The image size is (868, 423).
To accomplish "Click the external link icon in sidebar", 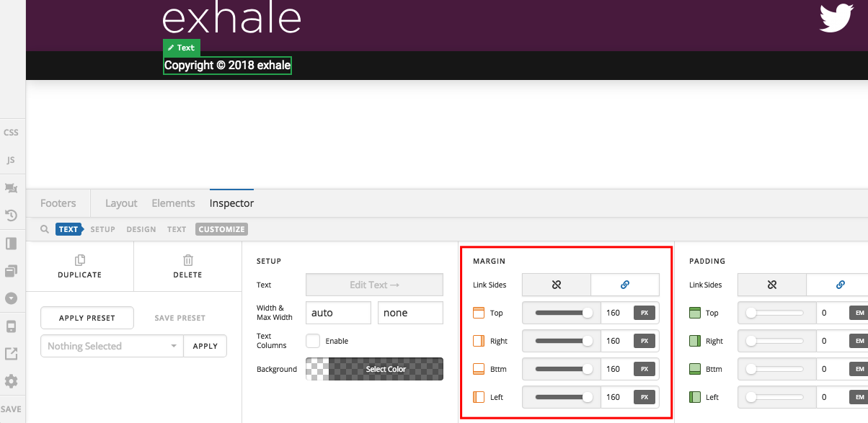I will pos(12,354).
